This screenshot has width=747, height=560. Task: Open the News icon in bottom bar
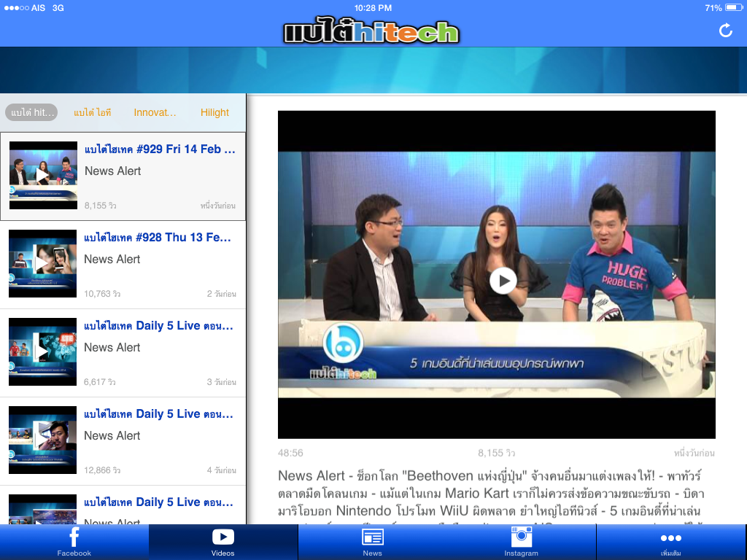(372, 537)
